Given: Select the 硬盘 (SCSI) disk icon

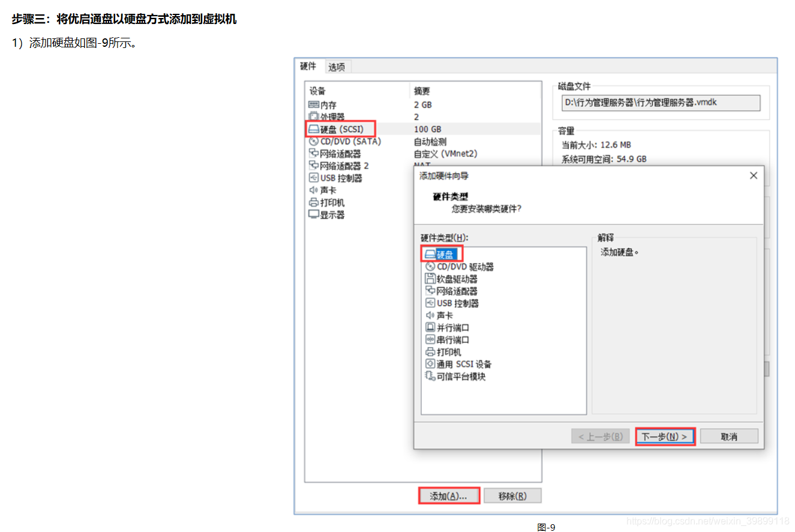Looking at the screenshot, I should pyautogui.click(x=314, y=129).
